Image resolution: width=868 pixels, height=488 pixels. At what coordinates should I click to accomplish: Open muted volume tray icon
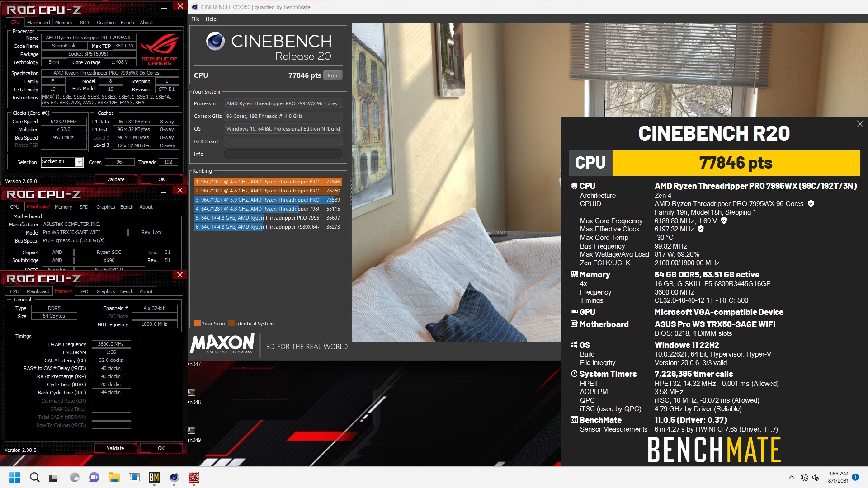coord(816,477)
